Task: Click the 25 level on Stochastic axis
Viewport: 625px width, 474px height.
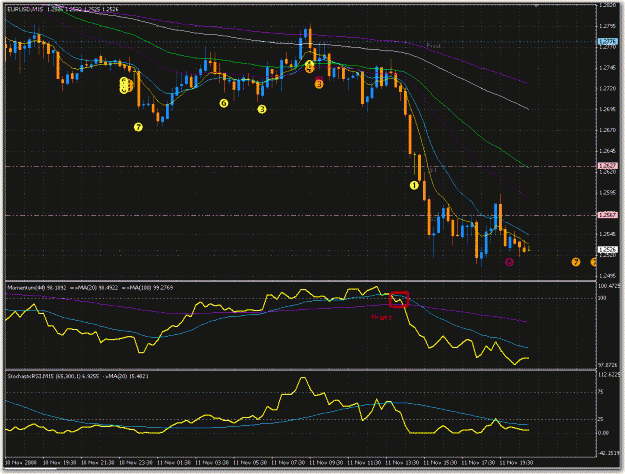Action: (x=601, y=419)
